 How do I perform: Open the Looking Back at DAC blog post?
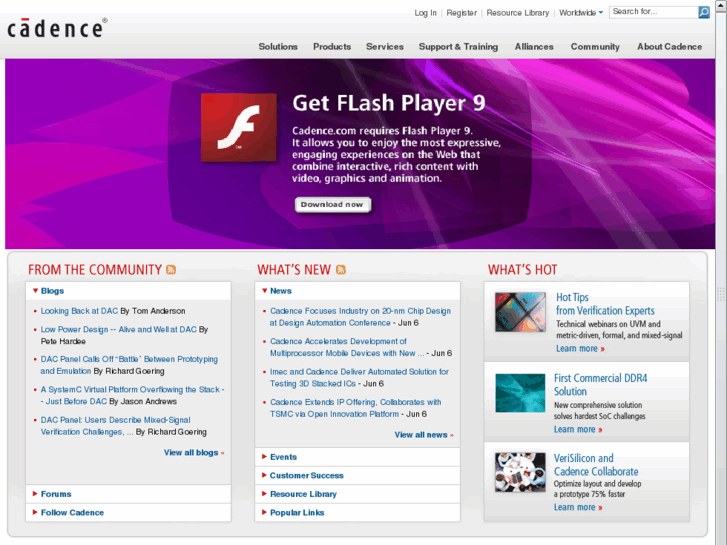pyautogui.click(x=79, y=311)
